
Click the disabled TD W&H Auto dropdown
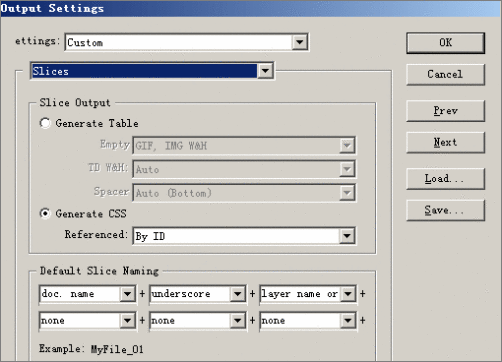tap(244, 169)
